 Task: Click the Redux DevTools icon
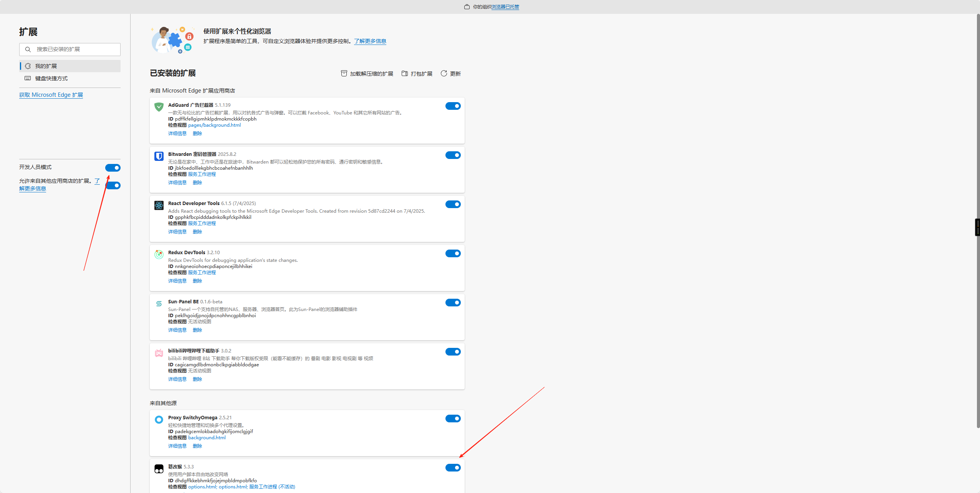[x=159, y=254]
